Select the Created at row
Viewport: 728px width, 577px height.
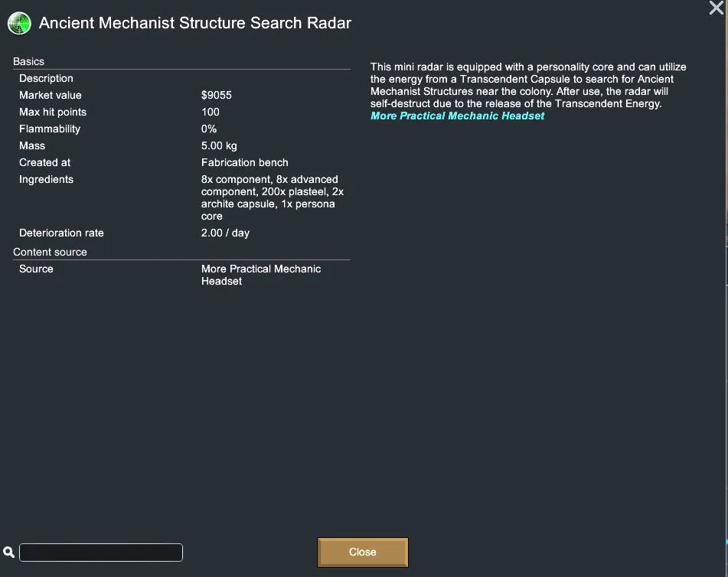pos(181,162)
